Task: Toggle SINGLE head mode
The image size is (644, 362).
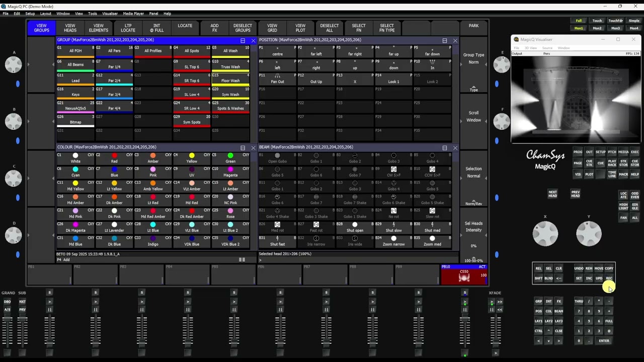Action: coord(634,207)
